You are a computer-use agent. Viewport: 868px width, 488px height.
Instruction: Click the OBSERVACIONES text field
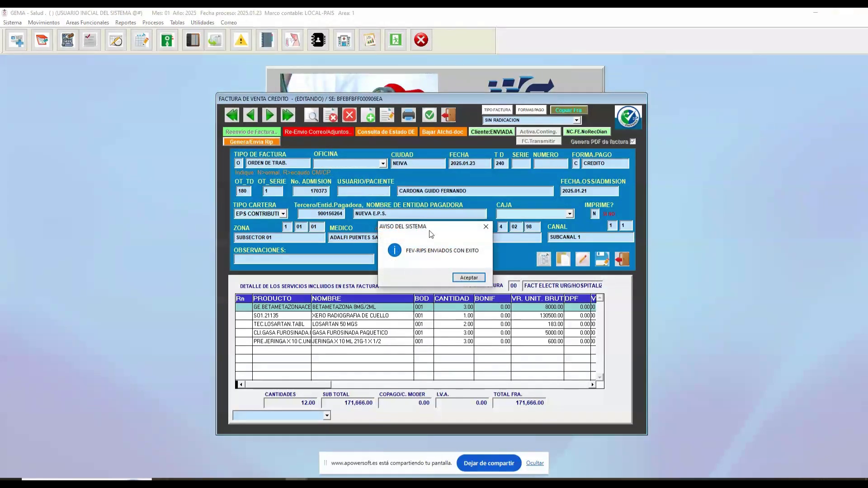(x=304, y=259)
